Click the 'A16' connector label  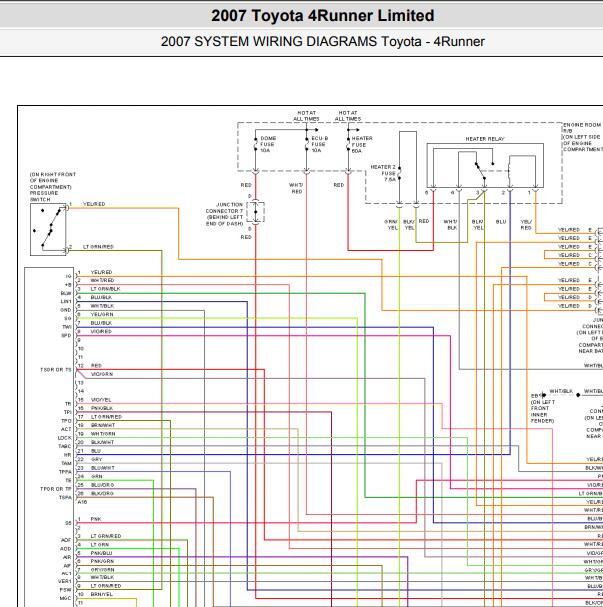(x=82, y=502)
